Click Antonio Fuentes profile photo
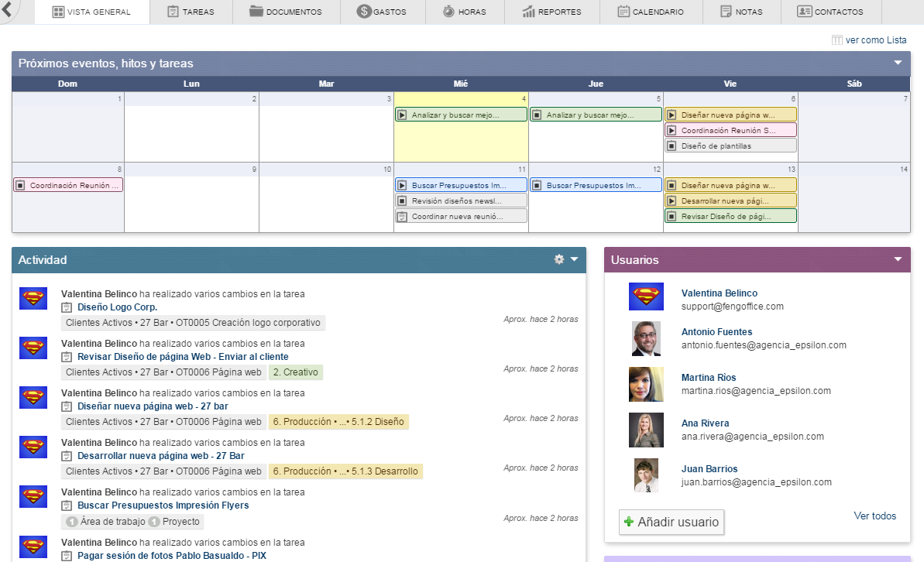This screenshot has height=562, width=924. [x=646, y=338]
